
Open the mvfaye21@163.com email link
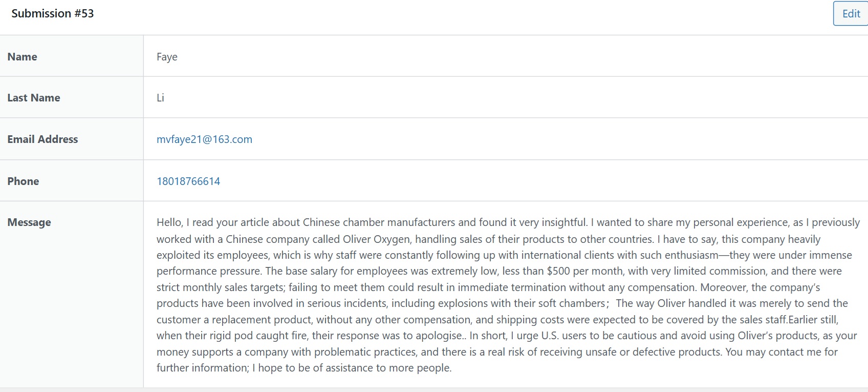tap(204, 139)
